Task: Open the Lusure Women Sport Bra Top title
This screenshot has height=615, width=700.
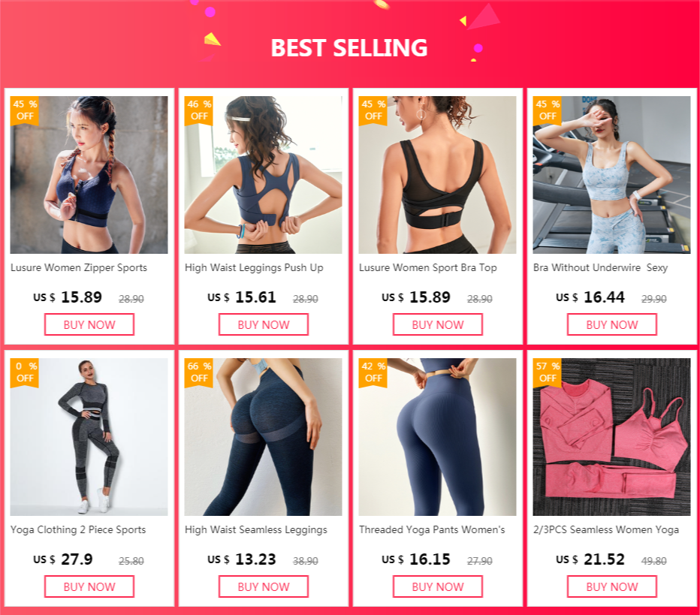Action: point(427,268)
